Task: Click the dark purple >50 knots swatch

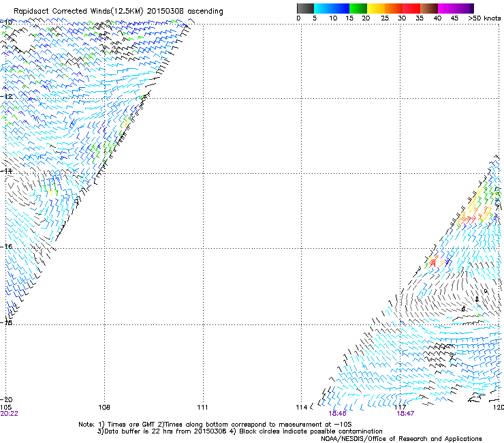Action: (472, 8)
